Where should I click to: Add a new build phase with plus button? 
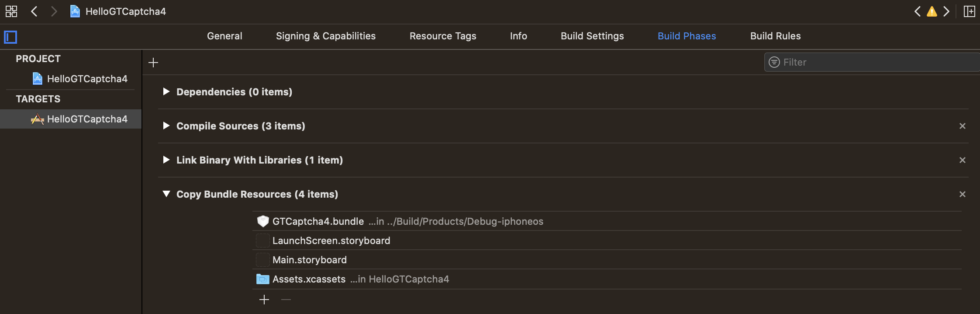153,62
